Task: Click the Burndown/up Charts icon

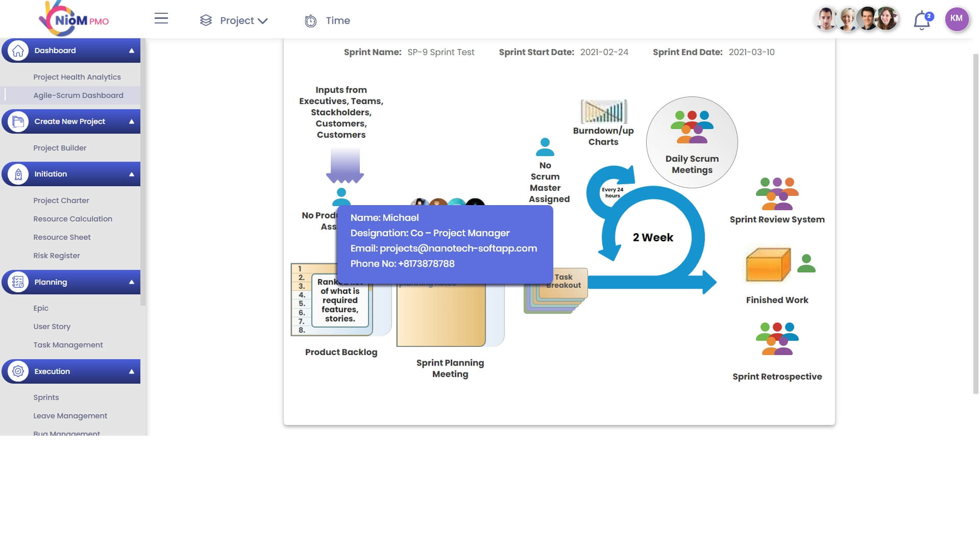Action: 603,112
